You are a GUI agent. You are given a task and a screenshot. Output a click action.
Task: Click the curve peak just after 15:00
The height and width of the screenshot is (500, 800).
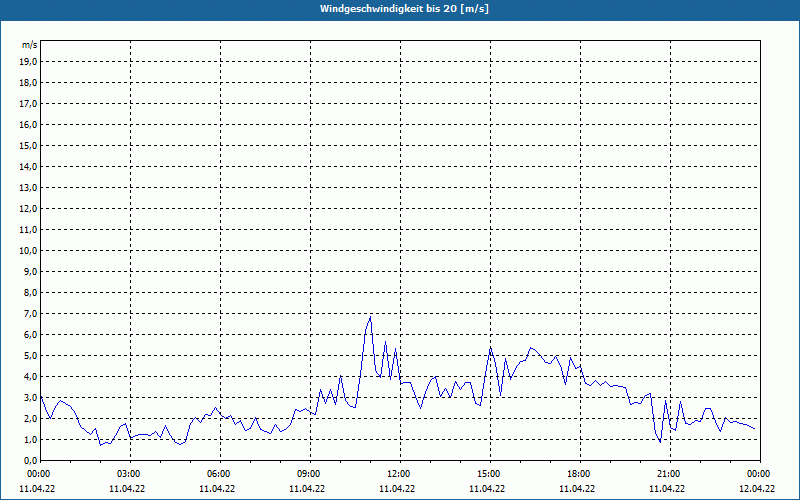[490, 348]
